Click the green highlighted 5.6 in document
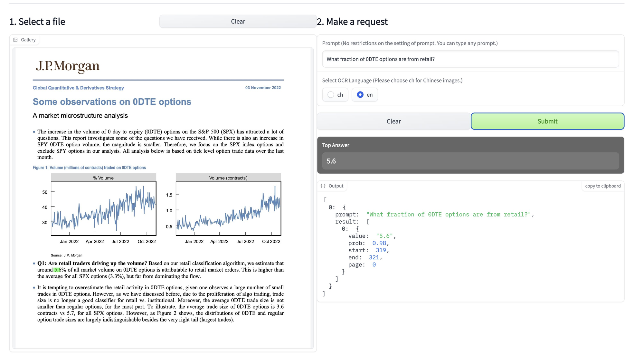 tap(57, 270)
